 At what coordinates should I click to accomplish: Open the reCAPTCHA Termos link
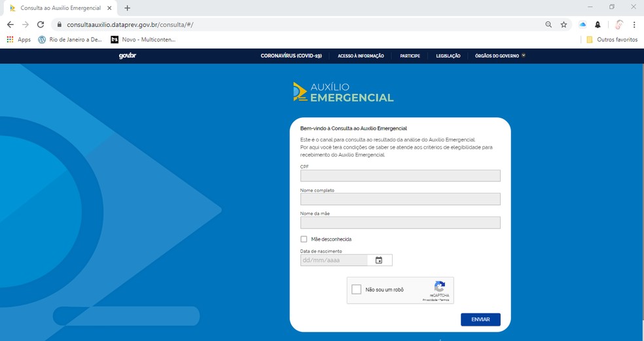(444, 300)
